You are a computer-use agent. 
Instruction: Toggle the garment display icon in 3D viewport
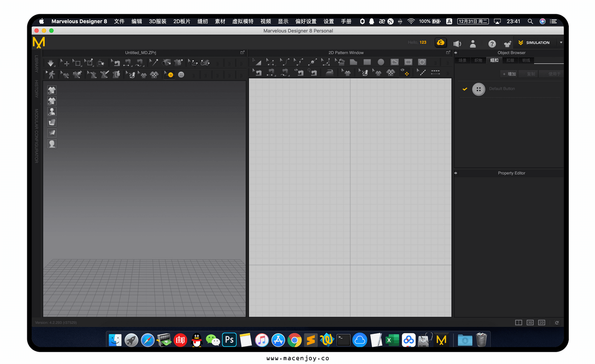click(x=52, y=90)
